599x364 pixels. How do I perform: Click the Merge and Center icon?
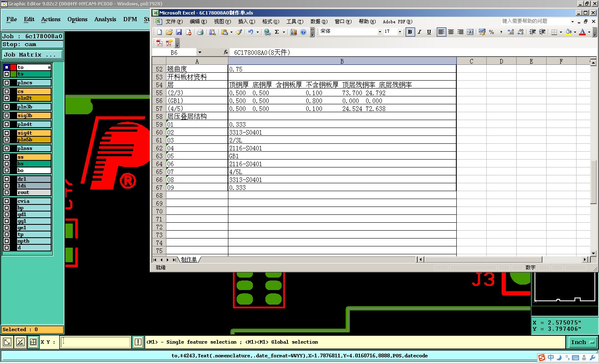pos(470,32)
